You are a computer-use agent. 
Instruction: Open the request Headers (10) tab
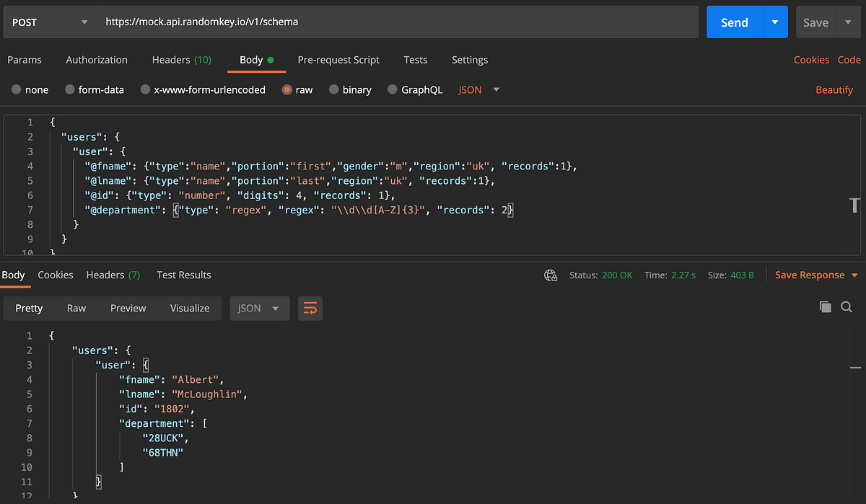(x=182, y=60)
